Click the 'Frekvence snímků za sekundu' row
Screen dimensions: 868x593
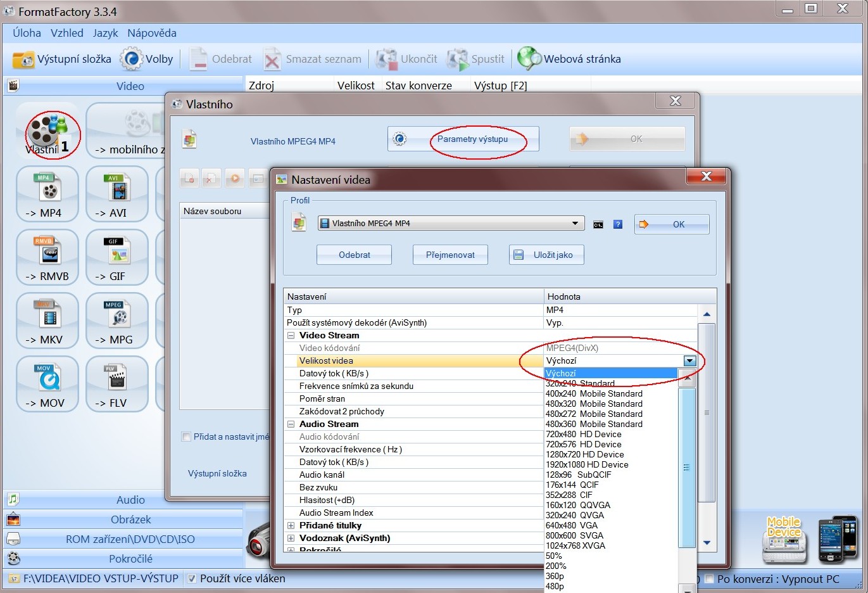pyautogui.click(x=414, y=386)
